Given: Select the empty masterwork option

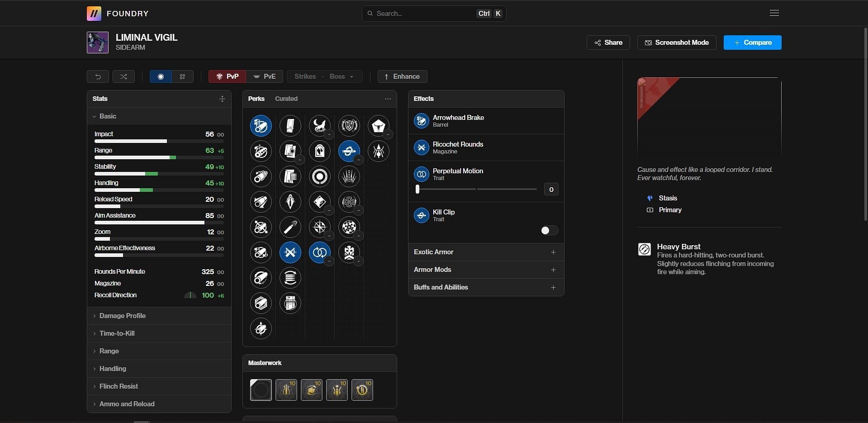Looking at the screenshot, I should pos(261,390).
